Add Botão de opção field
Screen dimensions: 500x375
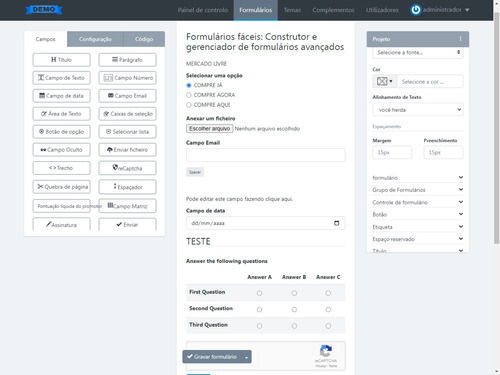point(61,132)
